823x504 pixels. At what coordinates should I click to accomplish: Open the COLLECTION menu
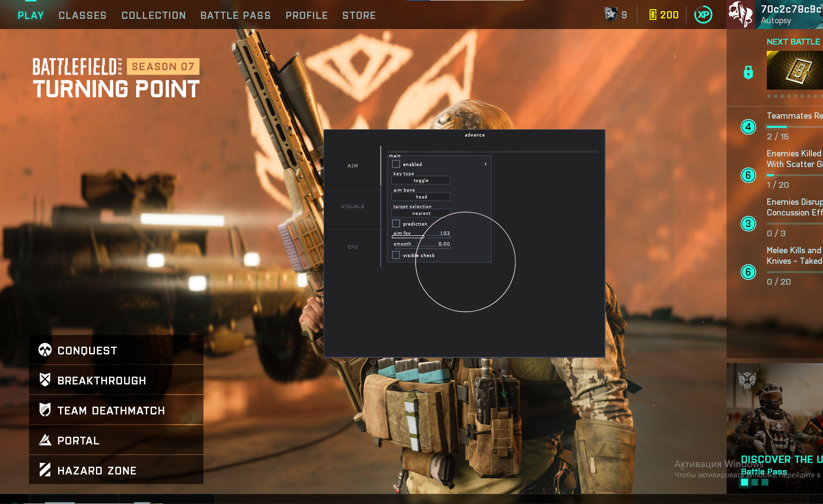154,15
